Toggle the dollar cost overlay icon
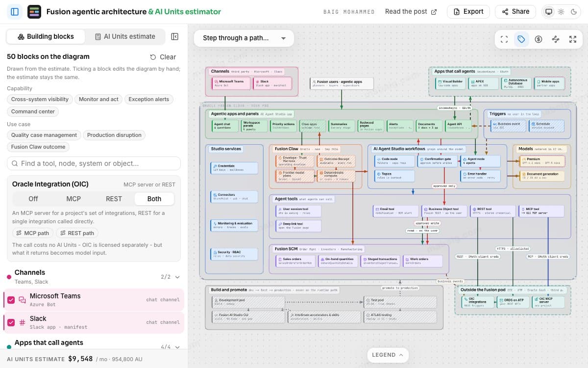588x368 pixels. 539,39
